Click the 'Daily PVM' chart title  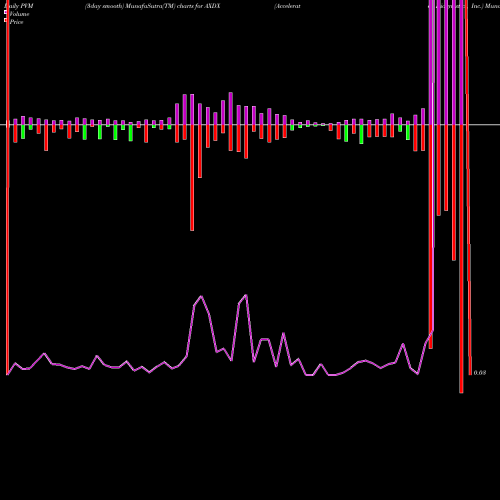tap(20, 6)
